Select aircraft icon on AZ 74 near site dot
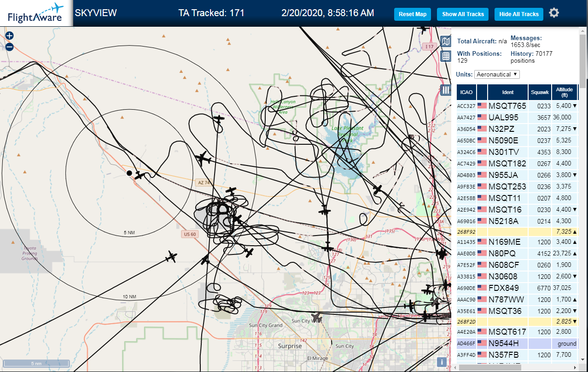Viewport: 588px width, 372px height. coord(140,175)
